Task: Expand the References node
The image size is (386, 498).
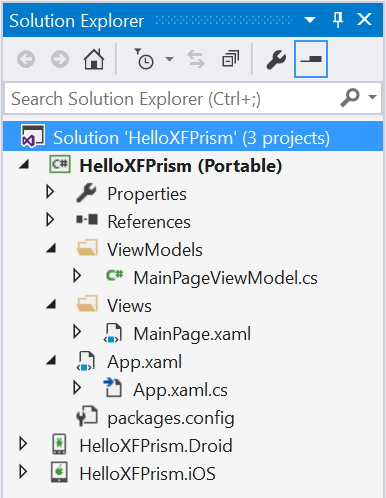Action: (50, 220)
